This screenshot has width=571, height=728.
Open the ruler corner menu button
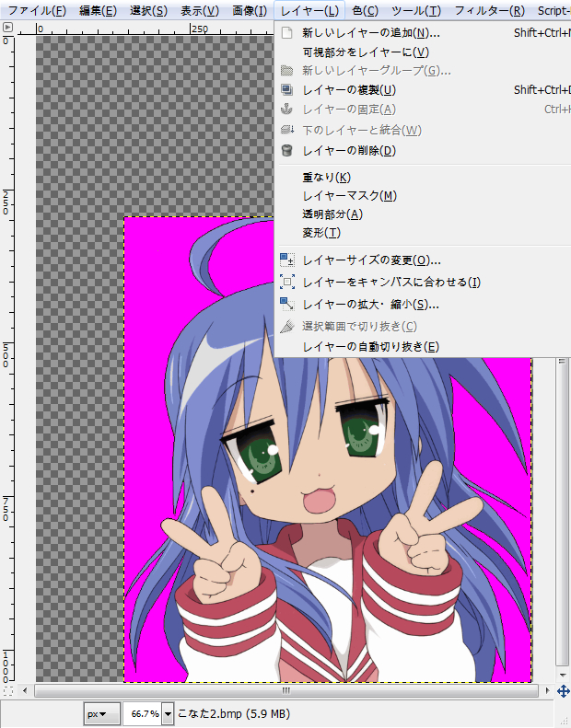(x=8, y=28)
